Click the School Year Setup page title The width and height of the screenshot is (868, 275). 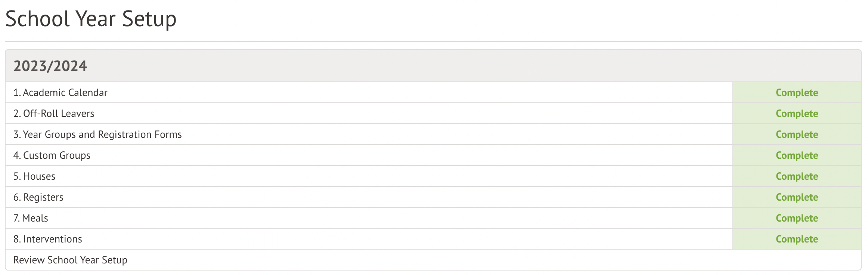coord(91,19)
